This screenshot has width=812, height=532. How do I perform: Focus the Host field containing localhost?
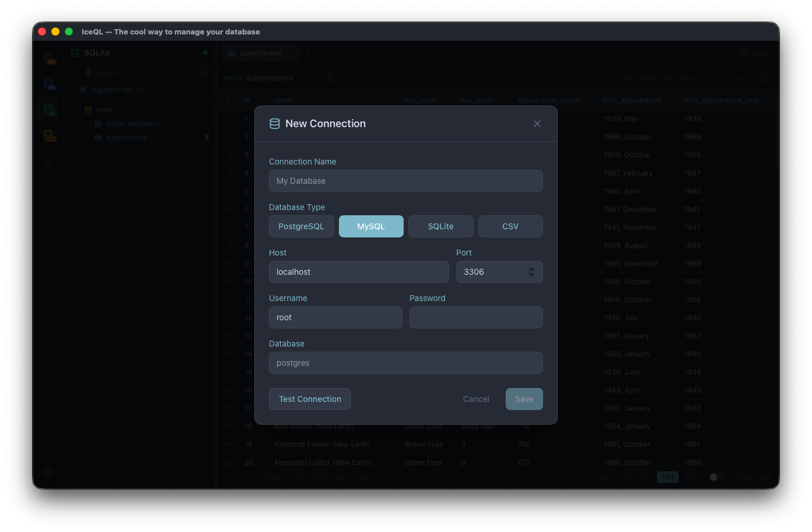coord(359,272)
